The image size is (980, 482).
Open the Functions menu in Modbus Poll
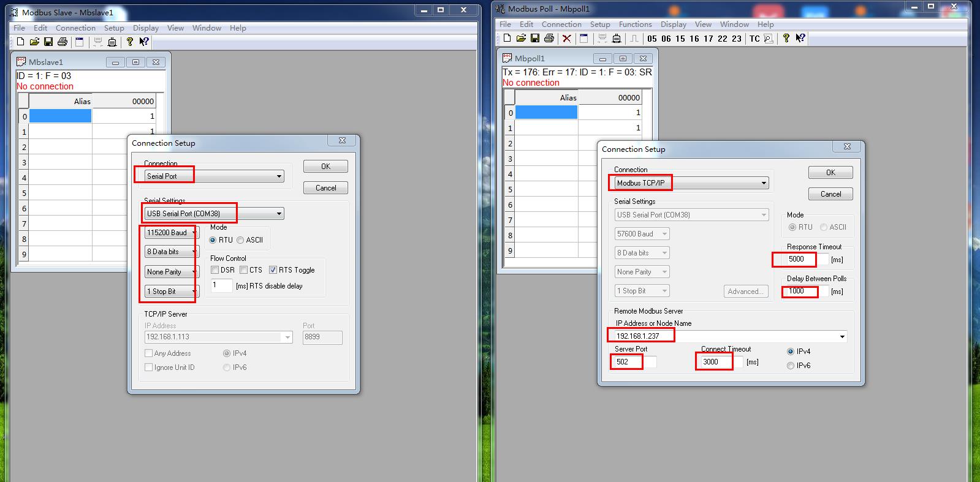(635, 24)
